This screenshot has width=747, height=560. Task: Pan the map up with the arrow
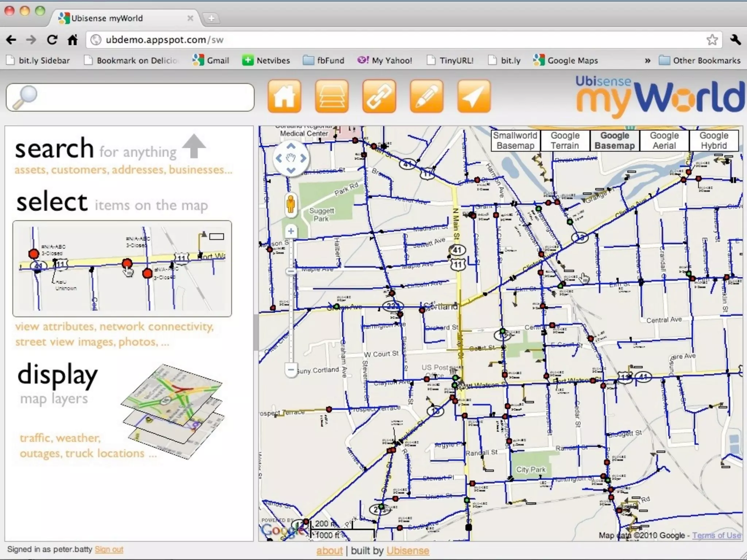click(291, 147)
